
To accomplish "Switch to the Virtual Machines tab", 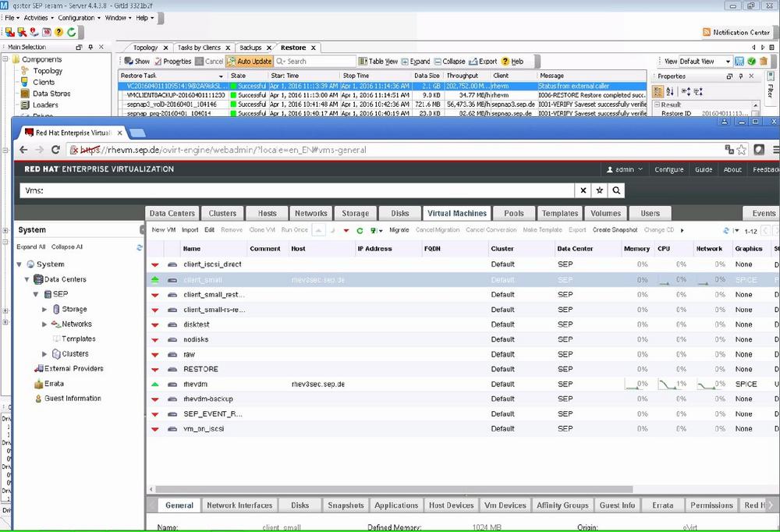I will click(456, 213).
